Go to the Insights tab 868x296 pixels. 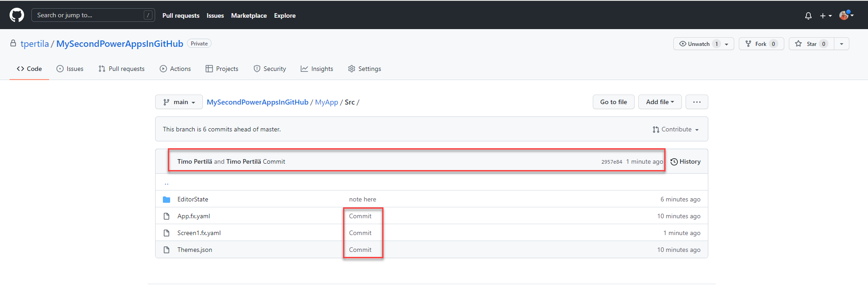coord(317,69)
